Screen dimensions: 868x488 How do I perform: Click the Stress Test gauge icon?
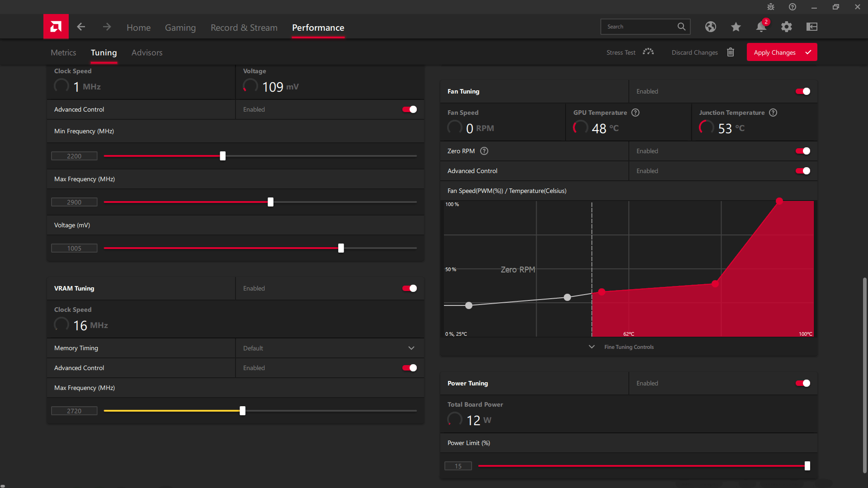[x=648, y=52]
